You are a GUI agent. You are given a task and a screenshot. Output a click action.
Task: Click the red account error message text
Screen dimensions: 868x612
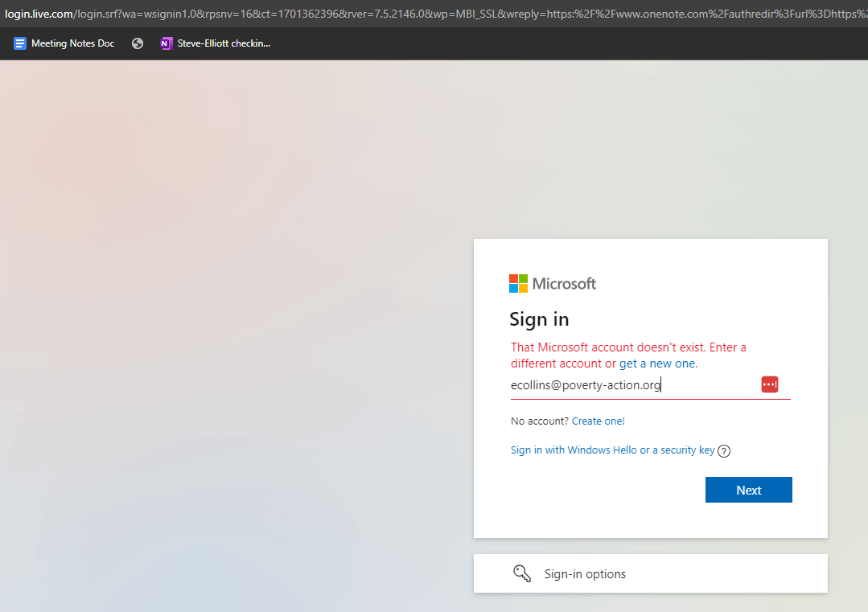coord(628,355)
